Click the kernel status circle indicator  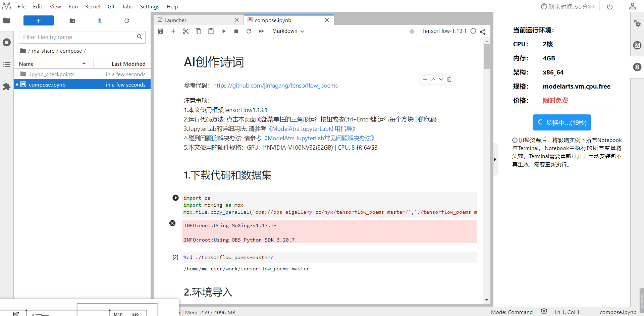point(473,31)
